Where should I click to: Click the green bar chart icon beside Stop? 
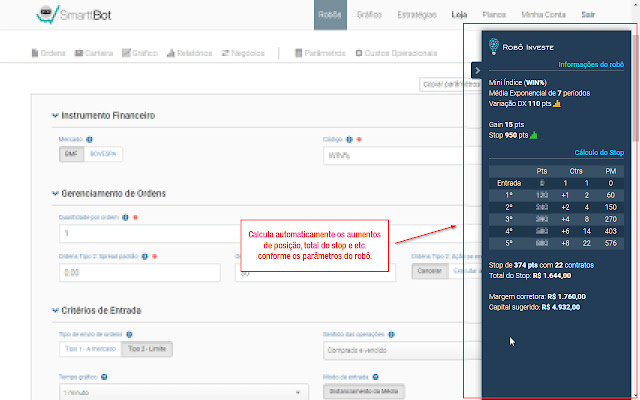(x=533, y=135)
